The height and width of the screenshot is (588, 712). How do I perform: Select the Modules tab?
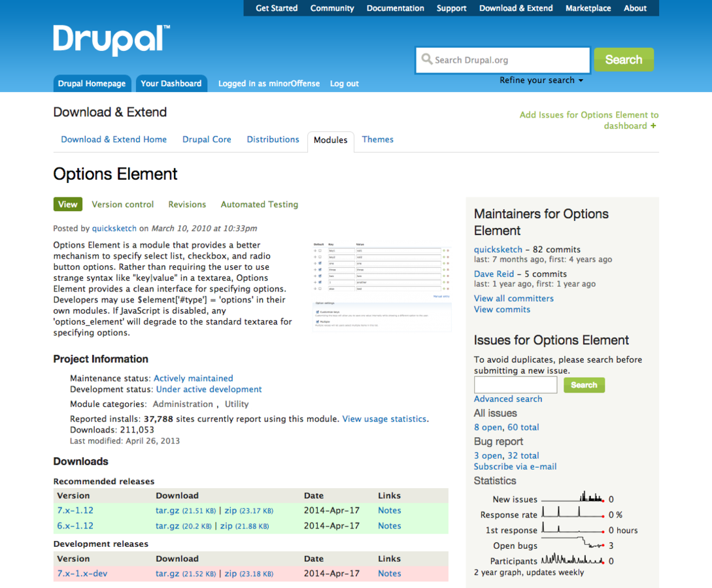click(331, 140)
